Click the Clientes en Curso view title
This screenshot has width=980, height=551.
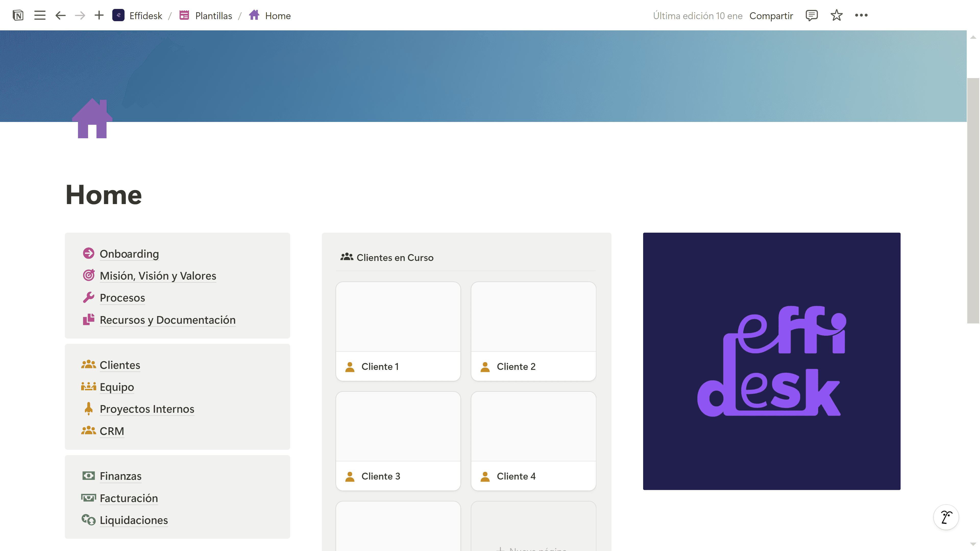(x=395, y=257)
